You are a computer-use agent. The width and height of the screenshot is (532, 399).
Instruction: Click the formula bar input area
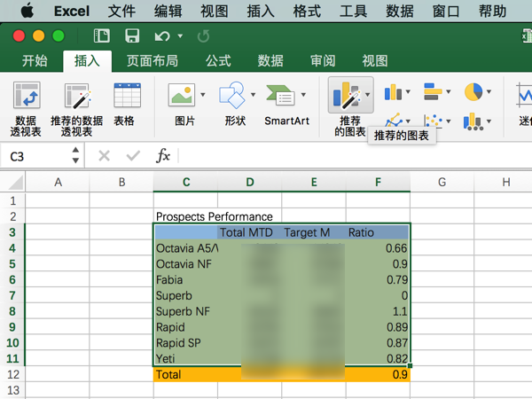pyautogui.click(x=355, y=156)
